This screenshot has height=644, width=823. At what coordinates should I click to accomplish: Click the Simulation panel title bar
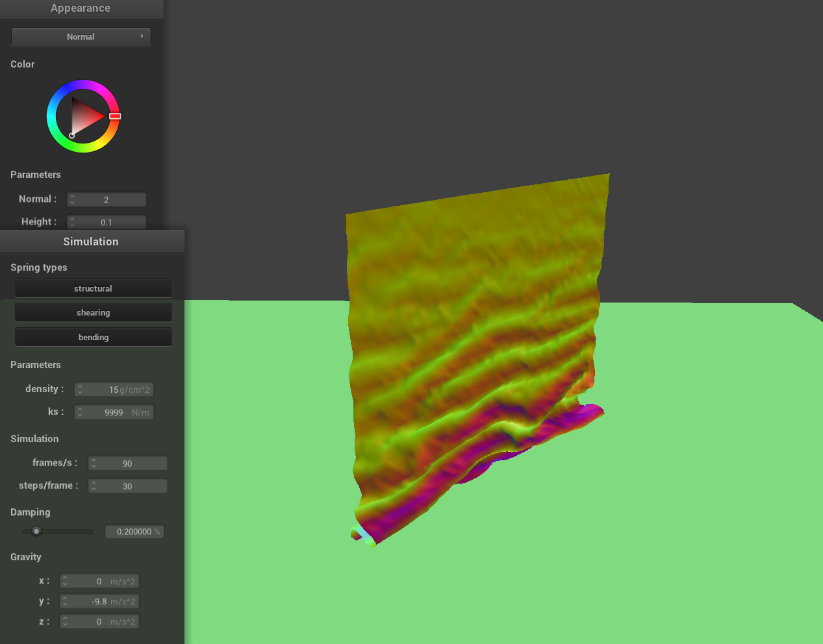[x=91, y=241]
